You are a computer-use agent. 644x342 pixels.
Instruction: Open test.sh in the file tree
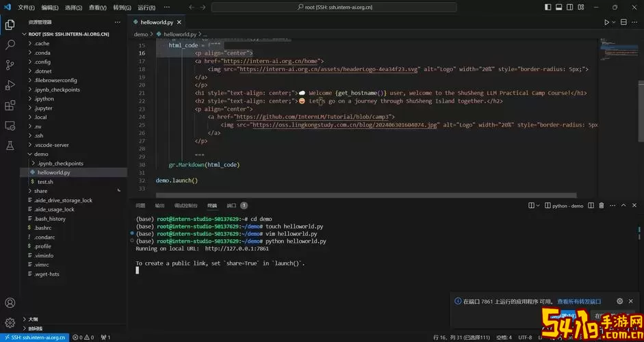[45, 182]
